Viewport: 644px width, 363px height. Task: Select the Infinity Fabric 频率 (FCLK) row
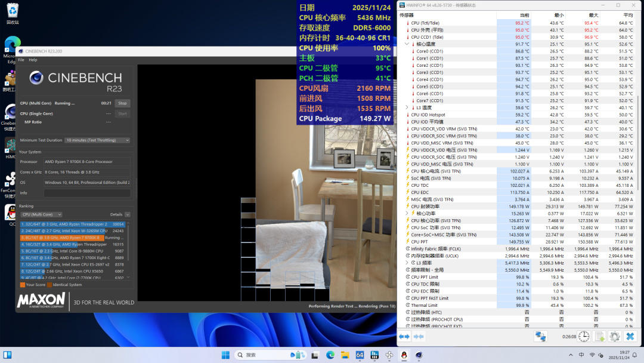[x=516, y=249]
